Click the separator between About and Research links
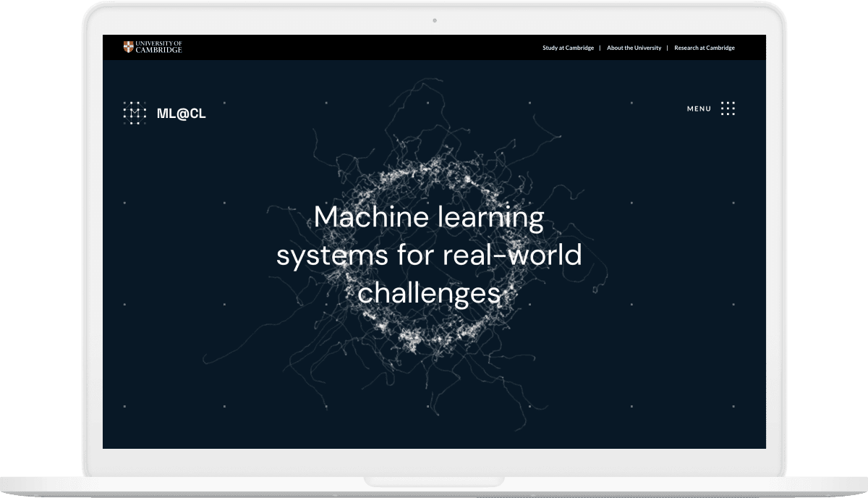 click(x=668, y=48)
